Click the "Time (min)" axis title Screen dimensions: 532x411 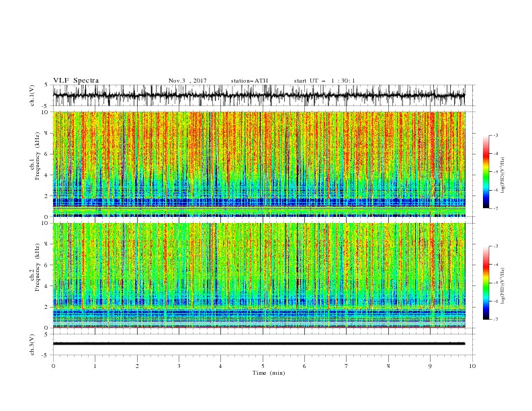pyautogui.click(x=269, y=373)
